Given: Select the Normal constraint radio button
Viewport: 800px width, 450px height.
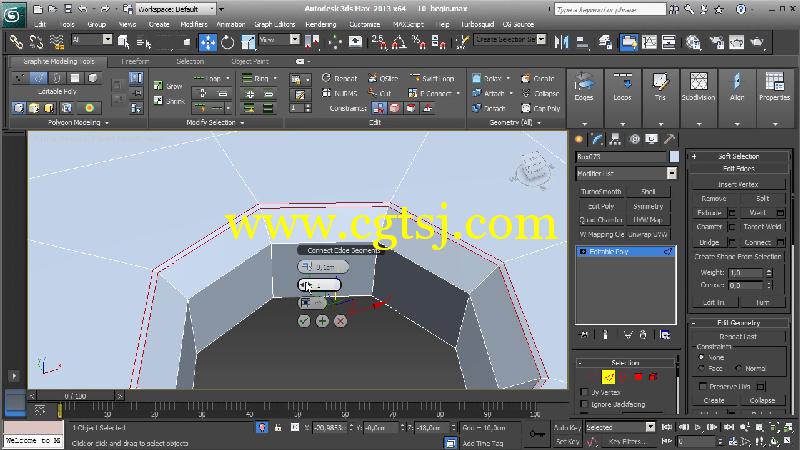Looking at the screenshot, I should 738,368.
